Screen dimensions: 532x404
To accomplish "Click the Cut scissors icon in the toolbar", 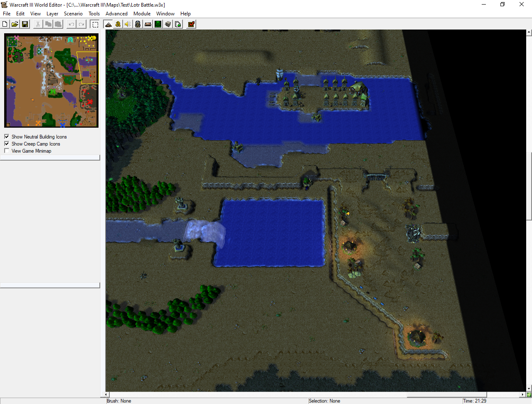I will [x=38, y=24].
